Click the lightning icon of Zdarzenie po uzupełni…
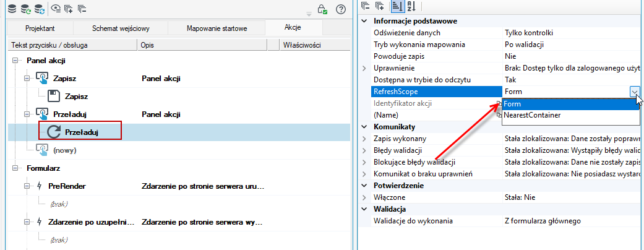Image resolution: width=644 pixels, height=250 pixels. (40, 222)
